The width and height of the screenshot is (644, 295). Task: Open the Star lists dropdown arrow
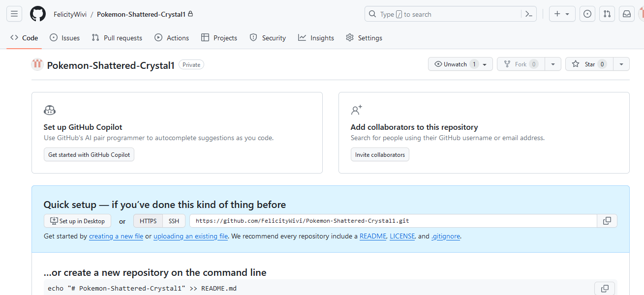click(x=621, y=64)
